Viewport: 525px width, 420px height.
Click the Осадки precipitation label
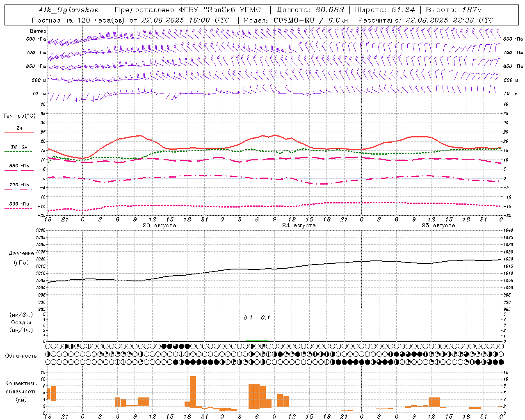pos(21,322)
